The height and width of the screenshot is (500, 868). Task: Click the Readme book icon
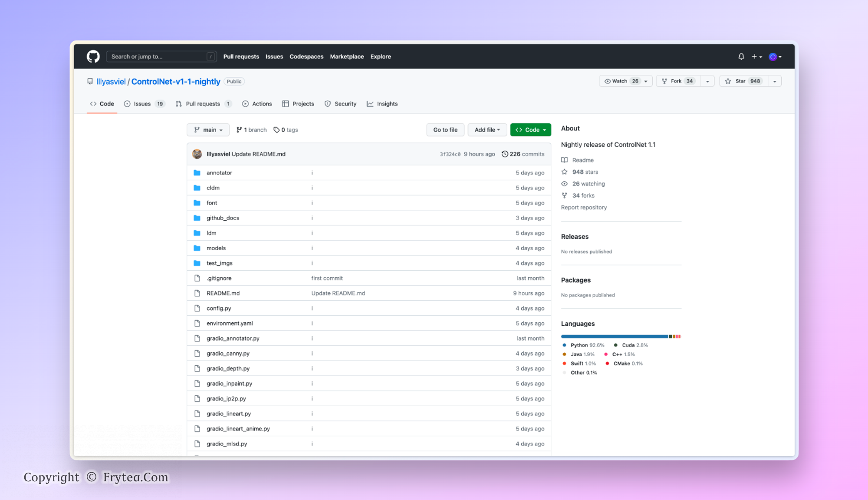(564, 160)
